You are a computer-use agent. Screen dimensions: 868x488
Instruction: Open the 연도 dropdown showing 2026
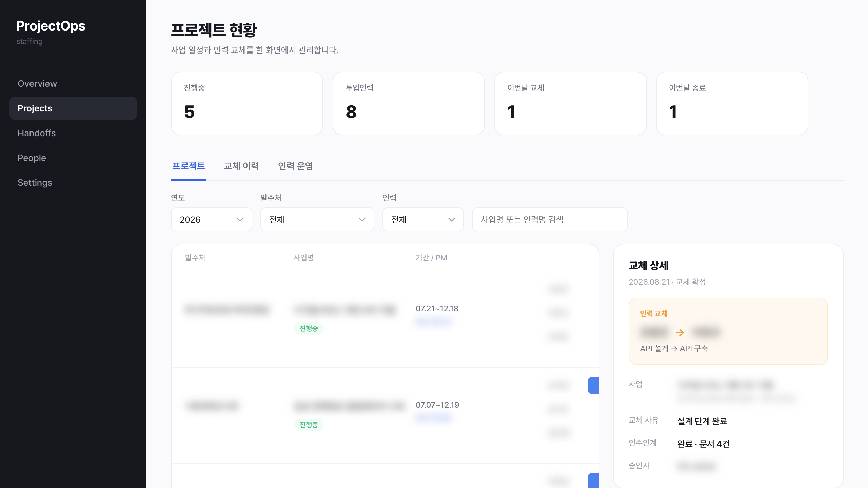[x=212, y=220]
